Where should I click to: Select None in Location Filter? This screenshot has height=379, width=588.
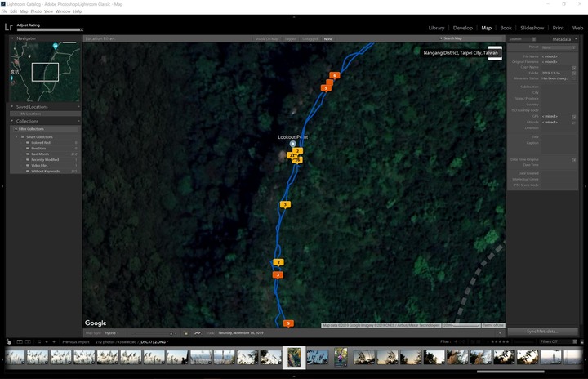pyautogui.click(x=328, y=39)
